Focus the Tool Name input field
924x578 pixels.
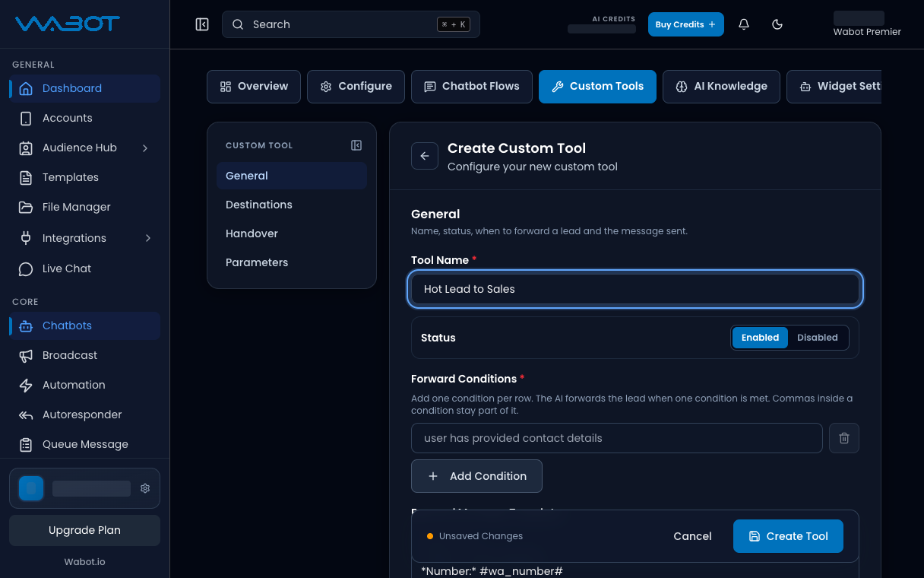(635, 289)
